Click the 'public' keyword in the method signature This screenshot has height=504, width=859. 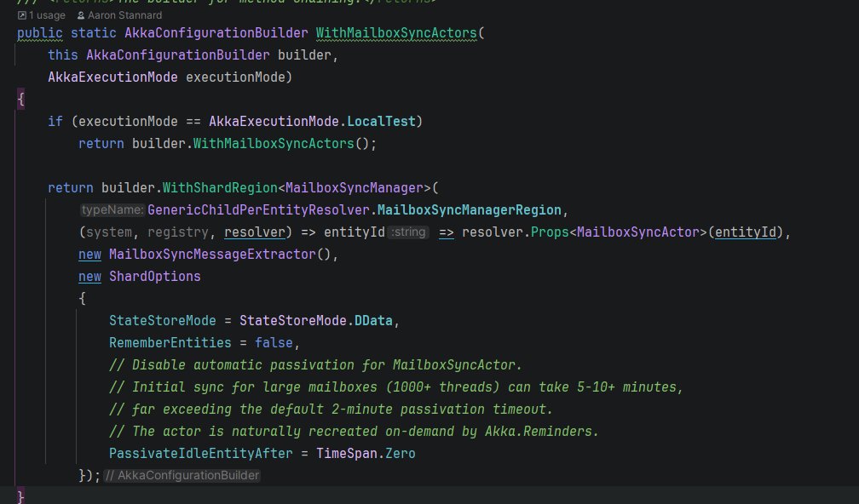coord(39,33)
